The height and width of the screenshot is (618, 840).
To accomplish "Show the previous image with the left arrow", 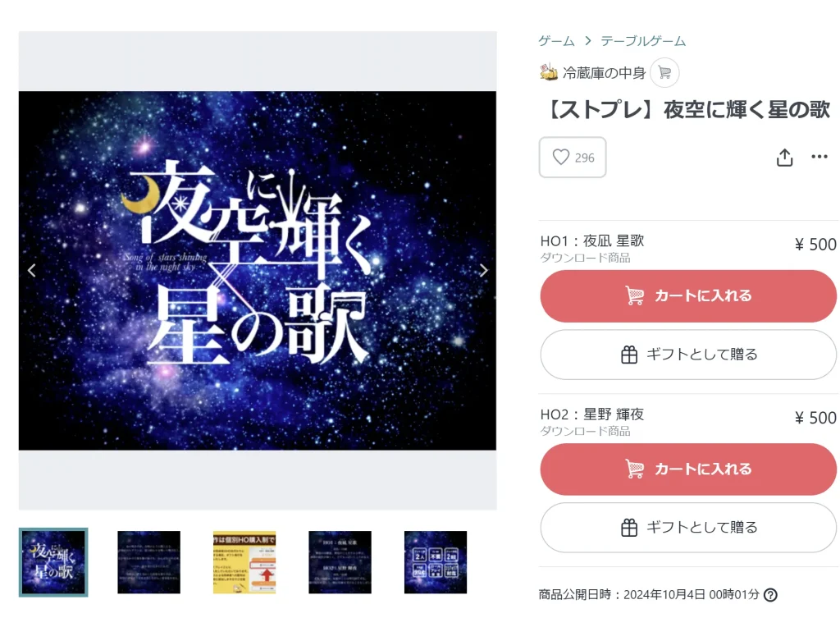I will 32,270.
